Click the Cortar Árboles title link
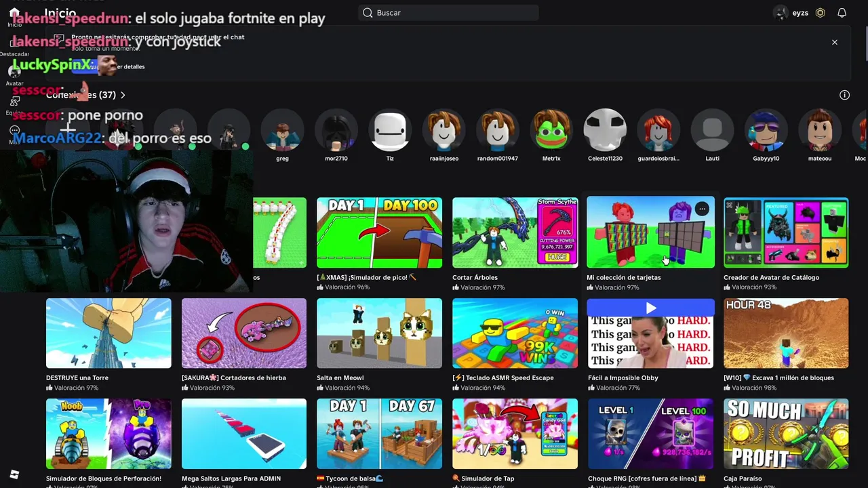Viewport: 868px width, 488px height. [x=475, y=277]
